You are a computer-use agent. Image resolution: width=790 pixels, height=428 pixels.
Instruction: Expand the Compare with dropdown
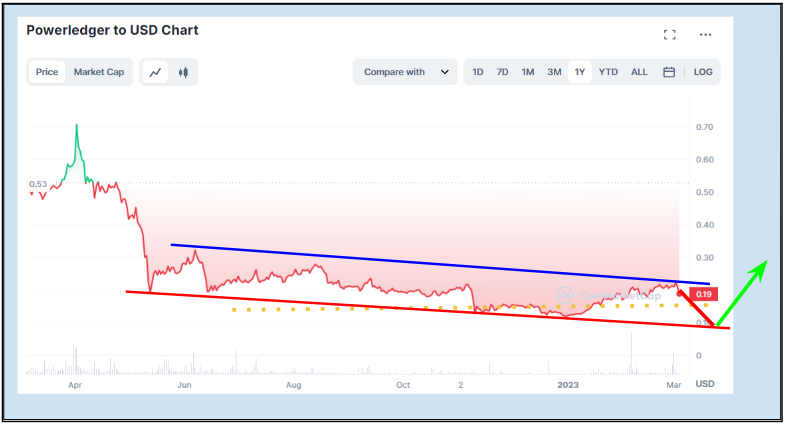pyautogui.click(x=405, y=72)
